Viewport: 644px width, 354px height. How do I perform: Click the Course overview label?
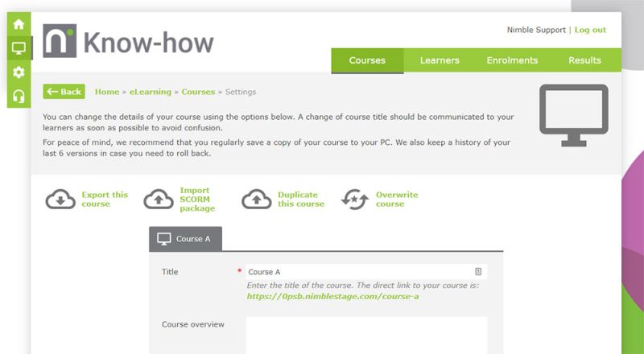point(193,324)
